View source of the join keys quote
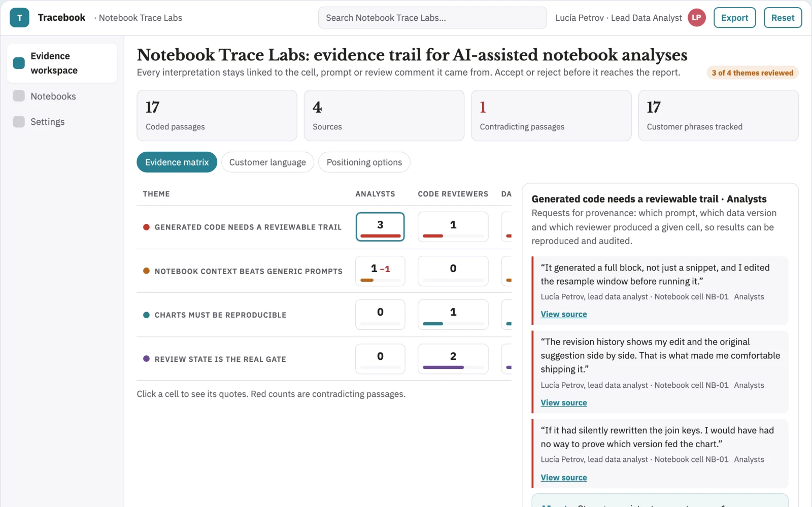Image resolution: width=812 pixels, height=507 pixels. coord(563,478)
